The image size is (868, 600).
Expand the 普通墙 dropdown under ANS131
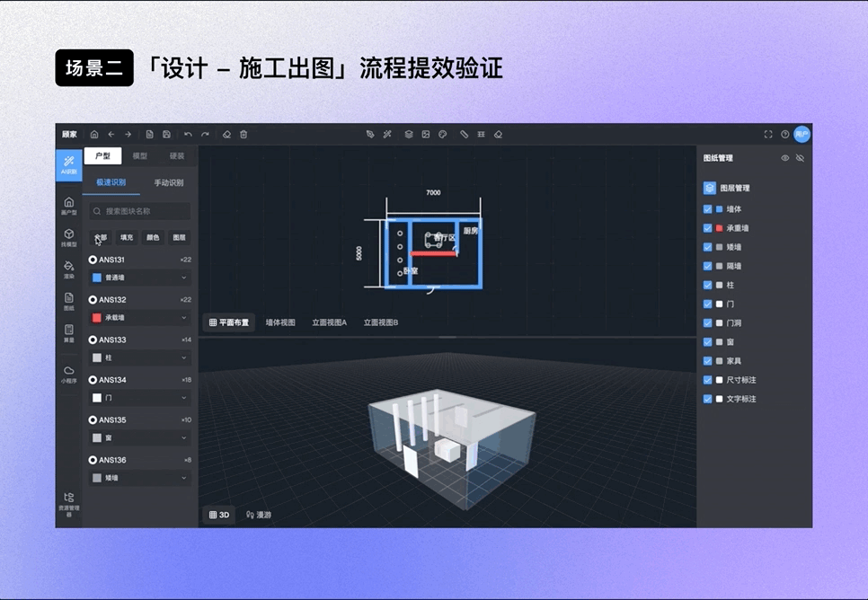click(x=140, y=278)
